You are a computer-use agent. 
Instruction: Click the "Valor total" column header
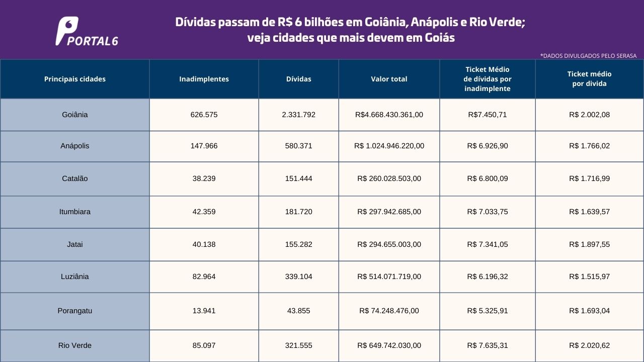[x=389, y=79]
